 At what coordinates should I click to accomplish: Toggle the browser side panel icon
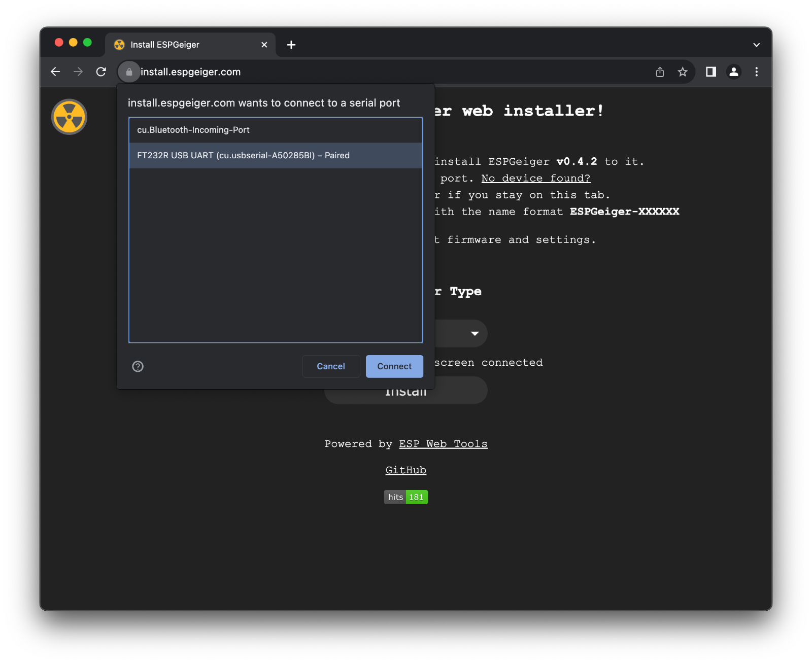coord(711,72)
